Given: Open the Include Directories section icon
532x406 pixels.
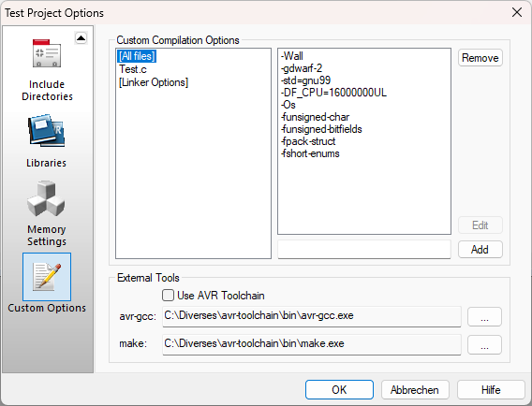Looking at the screenshot, I should pyautogui.click(x=47, y=53).
